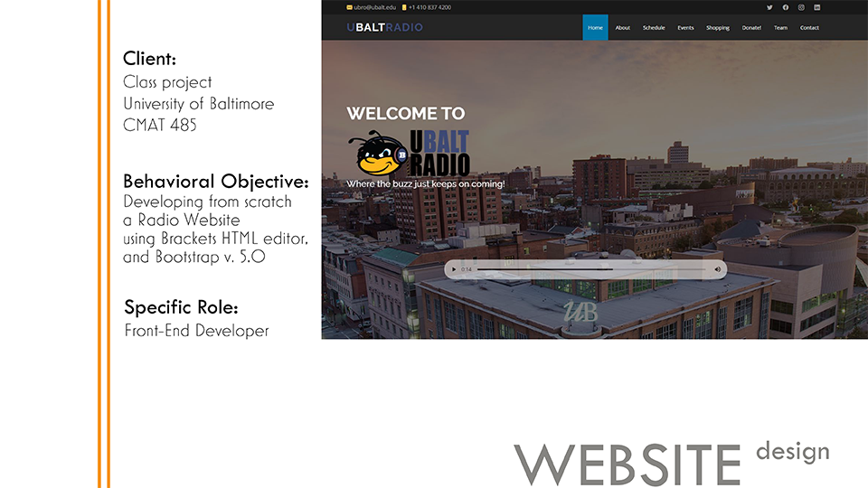Click the WELCOME TO heading
The height and width of the screenshot is (488, 868).
(x=406, y=114)
